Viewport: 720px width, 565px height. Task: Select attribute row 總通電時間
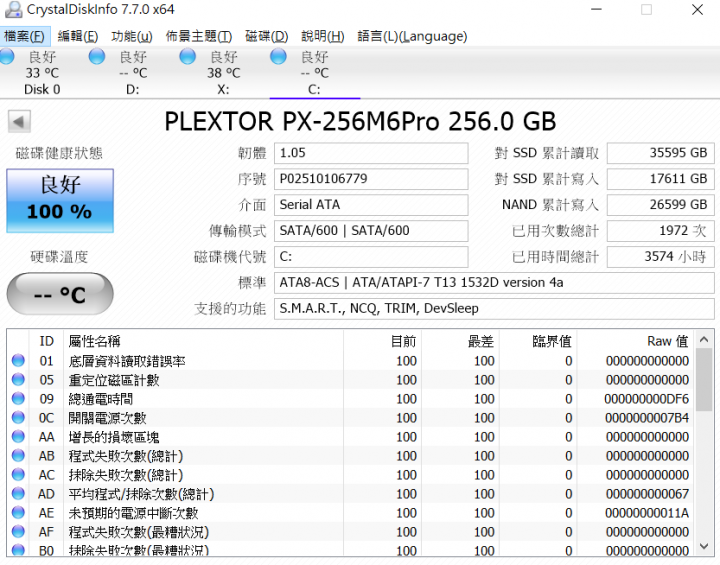351,399
